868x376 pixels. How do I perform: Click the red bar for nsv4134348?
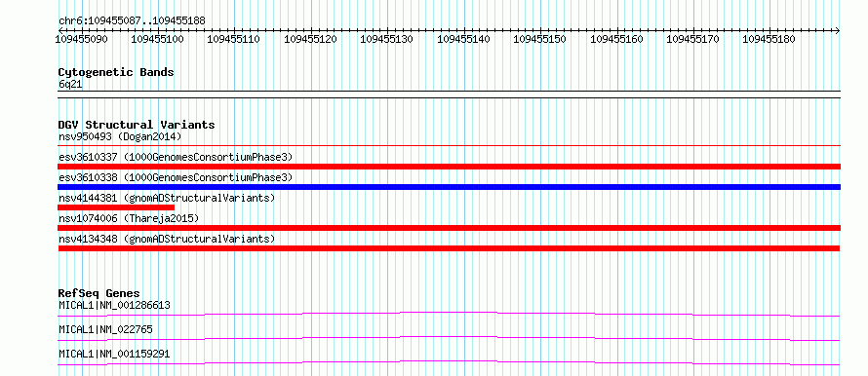tap(449, 248)
